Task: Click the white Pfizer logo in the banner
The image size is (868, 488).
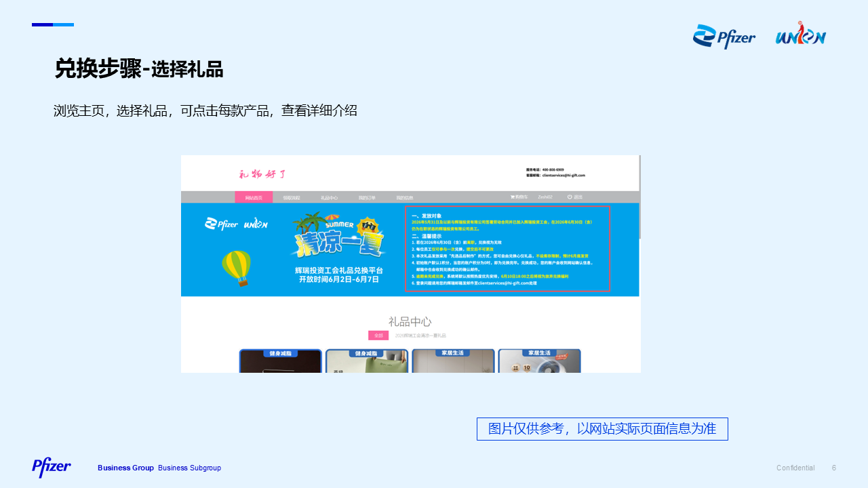Action: [x=221, y=224]
